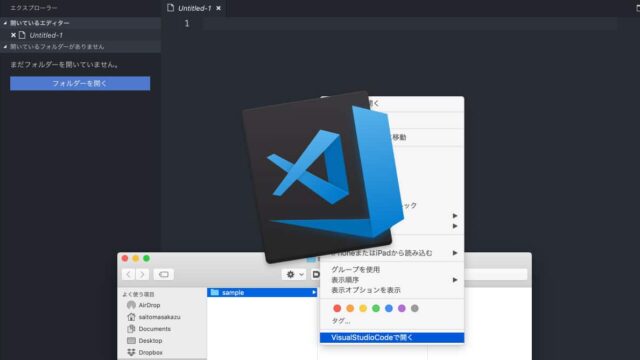Open Documents in Finder sidebar
The height and width of the screenshot is (360, 640).
pyautogui.click(x=149, y=329)
